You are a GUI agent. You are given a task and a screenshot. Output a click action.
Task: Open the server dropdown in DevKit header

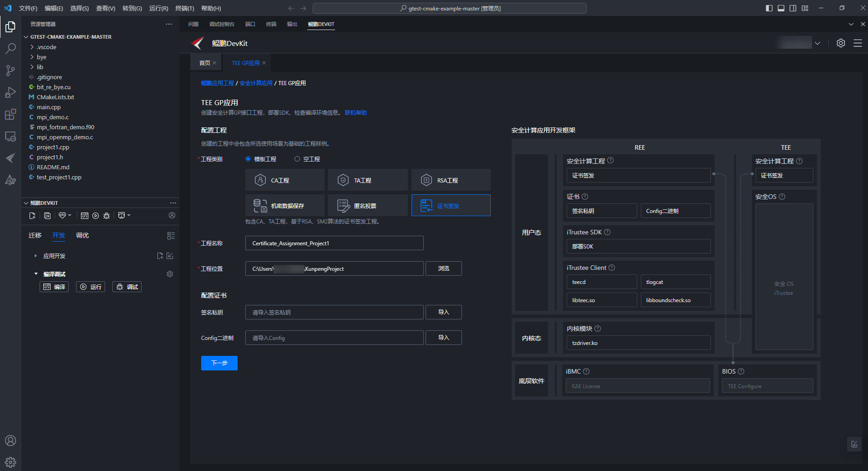(x=817, y=43)
